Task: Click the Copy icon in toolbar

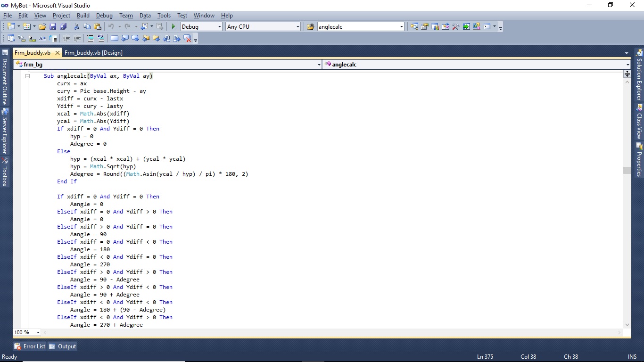Action: (x=87, y=26)
